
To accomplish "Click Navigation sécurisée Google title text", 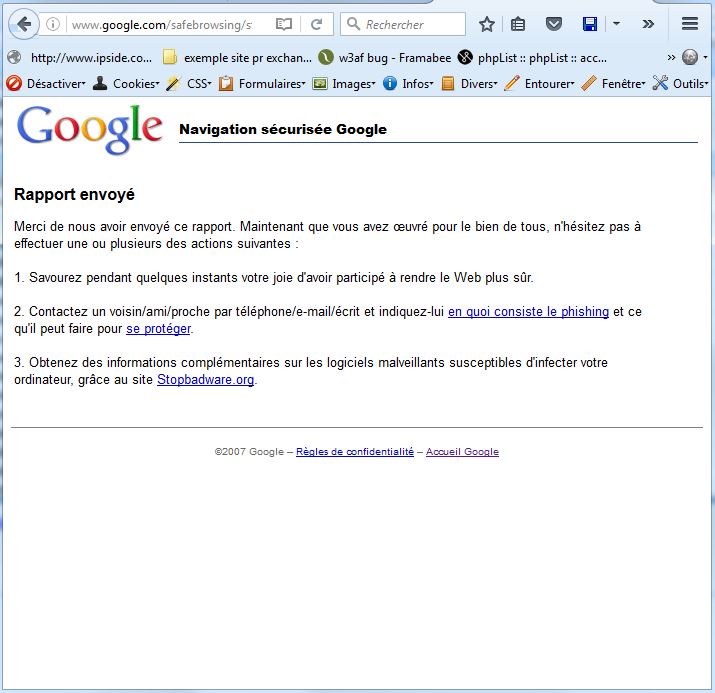I will (x=283, y=129).
